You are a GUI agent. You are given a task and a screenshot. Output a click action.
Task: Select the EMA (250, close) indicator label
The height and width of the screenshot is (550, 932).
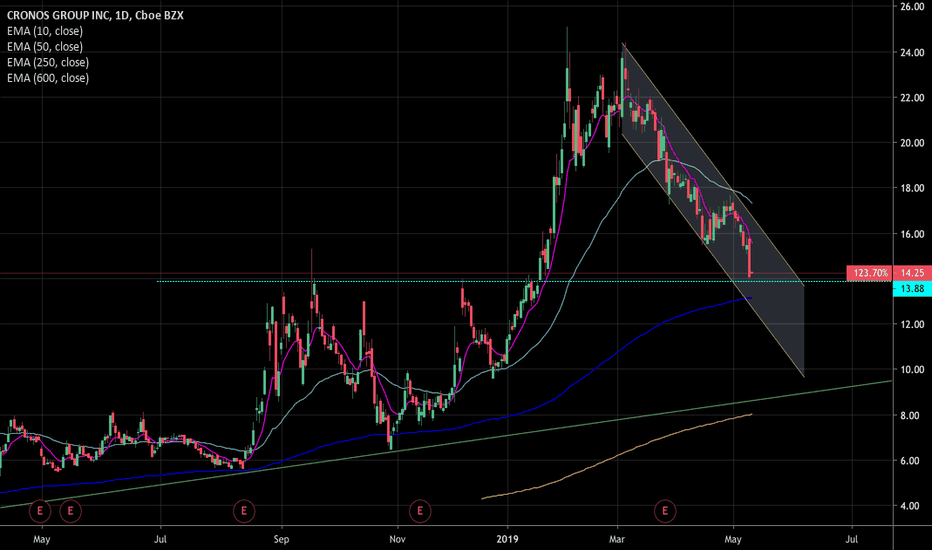coord(48,62)
